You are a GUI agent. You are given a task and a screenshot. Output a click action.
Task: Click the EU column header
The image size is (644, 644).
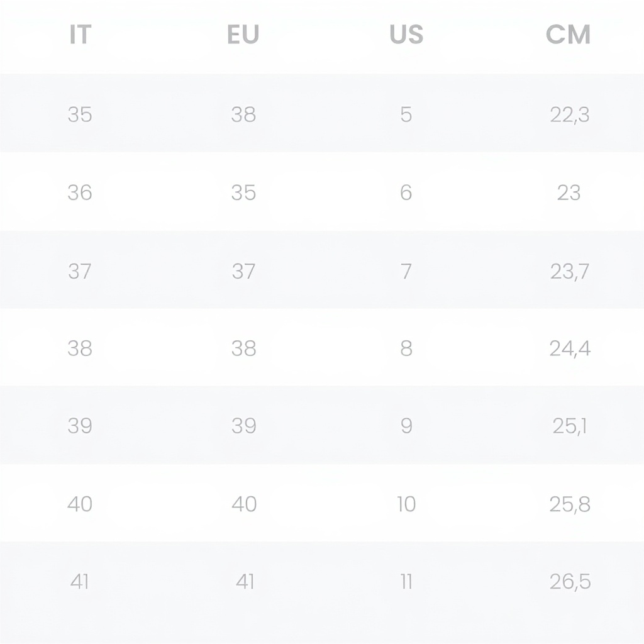pos(243,35)
